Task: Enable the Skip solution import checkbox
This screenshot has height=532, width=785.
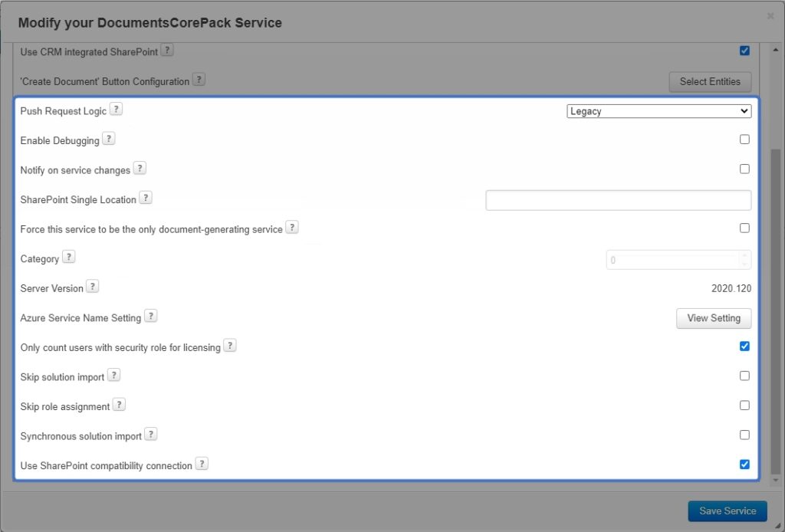Action: 744,375
